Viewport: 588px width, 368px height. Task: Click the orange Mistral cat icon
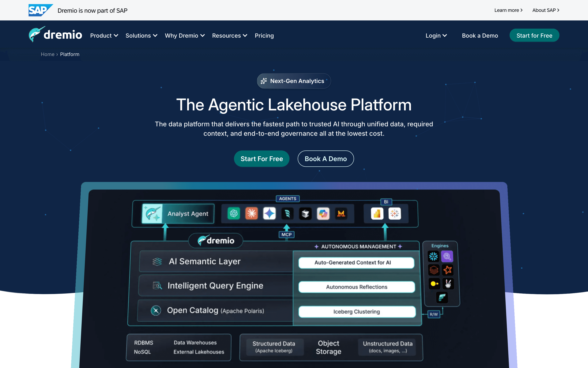click(x=341, y=213)
